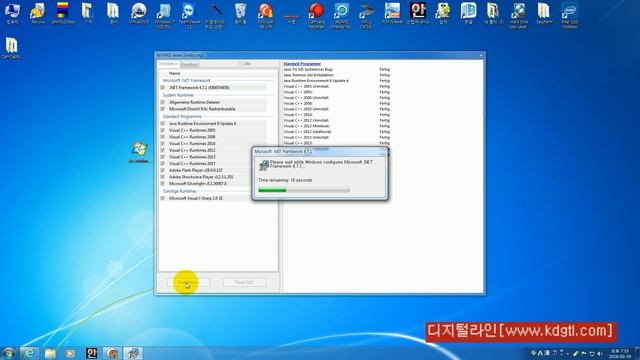Uncheck Microsoft DirectX 9.0c Redistributable
This screenshot has width=640, height=360.
[163, 109]
